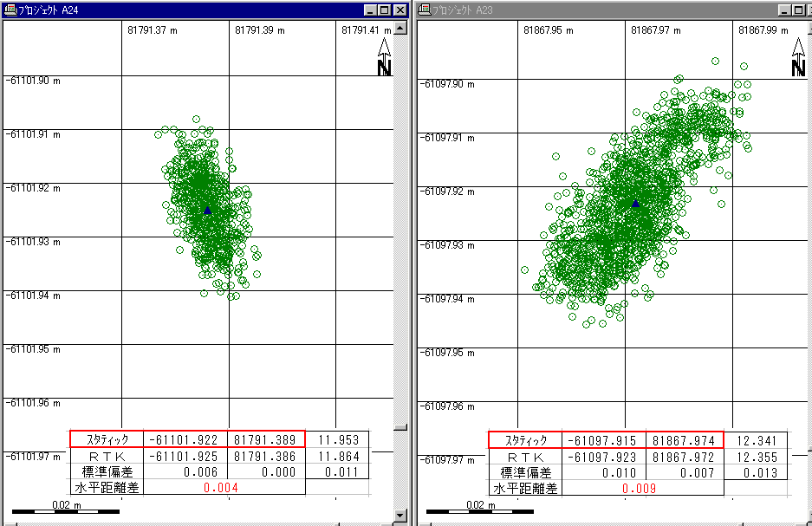Click RTK value 81867.972
812x526 pixels.
tap(684, 458)
